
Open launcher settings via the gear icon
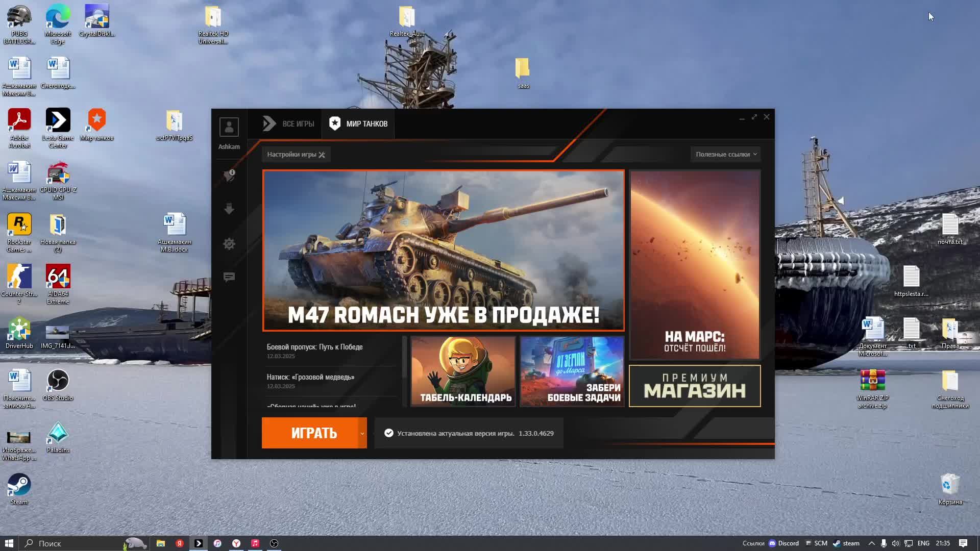coord(229,244)
